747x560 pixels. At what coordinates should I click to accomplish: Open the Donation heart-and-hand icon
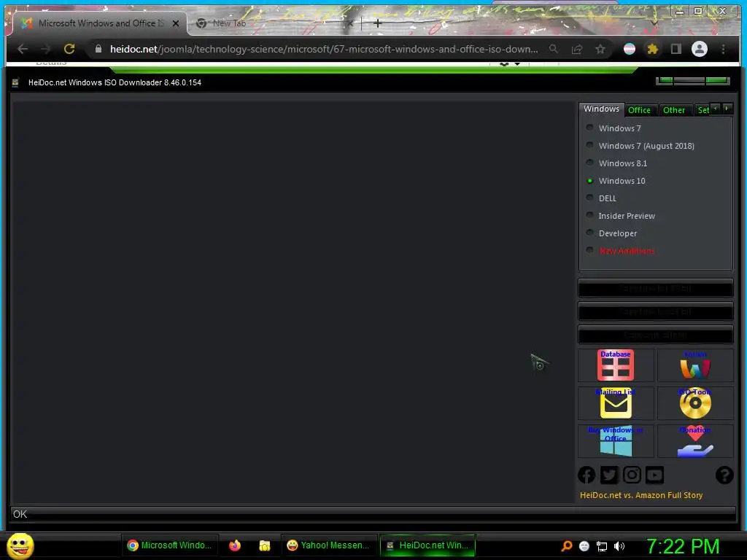tap(695, 441)
